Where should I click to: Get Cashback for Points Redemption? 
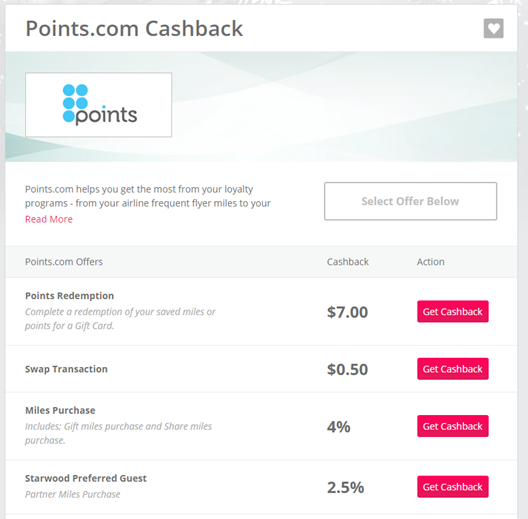point(453,312)
